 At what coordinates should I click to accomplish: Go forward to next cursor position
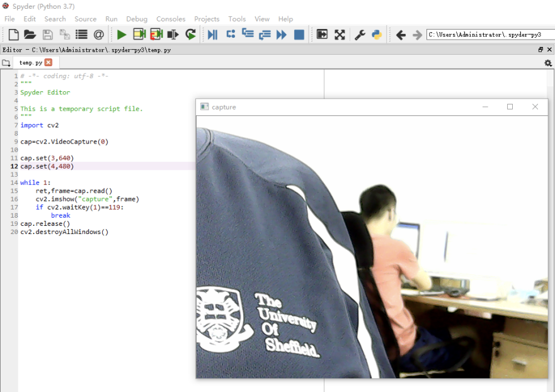pyautogui.click(x=418, y=35)
